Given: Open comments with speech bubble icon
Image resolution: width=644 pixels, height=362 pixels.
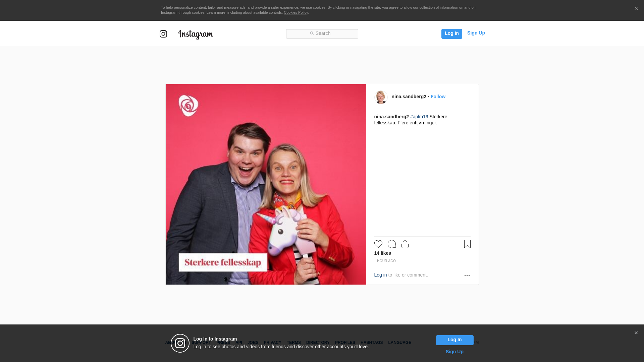Looking at the screenshot, I should click(x=392, y=244).
